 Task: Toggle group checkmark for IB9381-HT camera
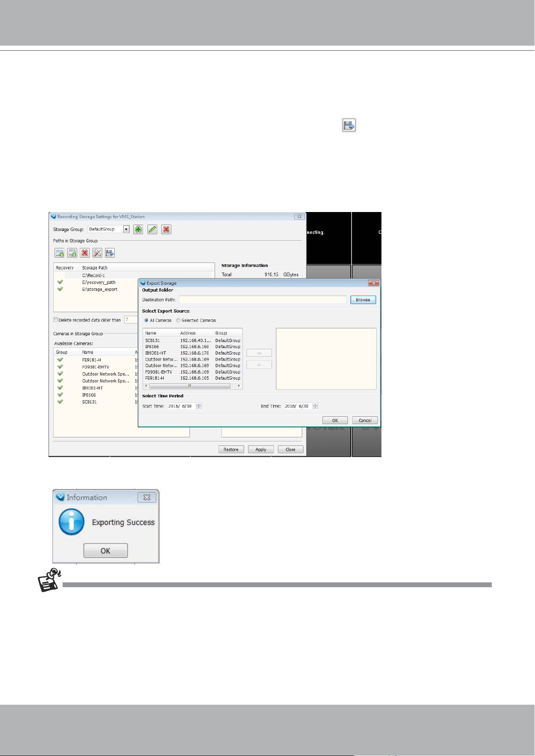point(60,388)
